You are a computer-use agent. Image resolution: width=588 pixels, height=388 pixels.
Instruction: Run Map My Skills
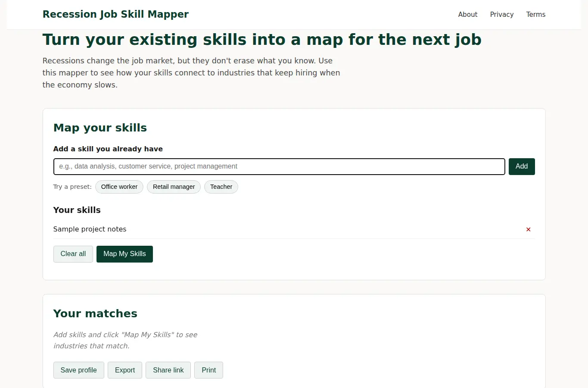(124, 254)
